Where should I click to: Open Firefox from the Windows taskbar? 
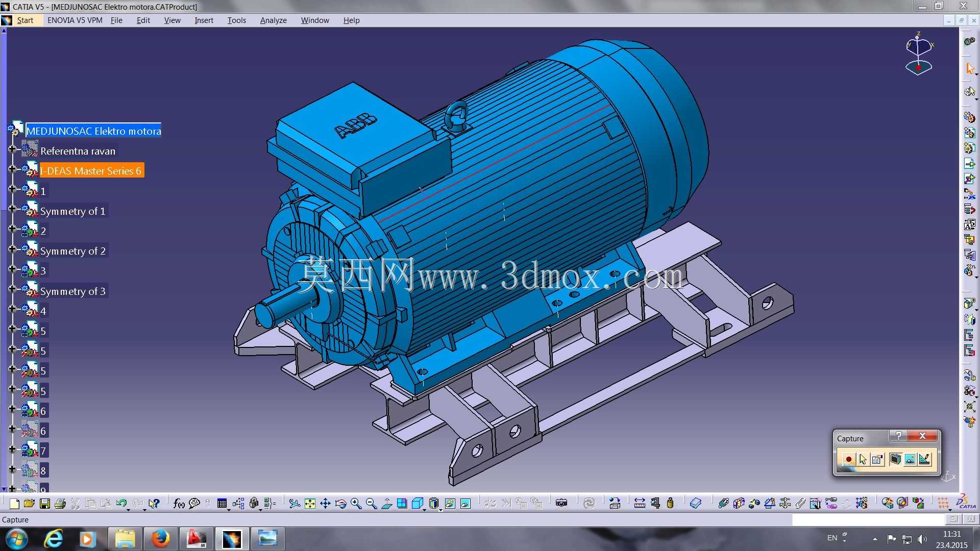tap(160, 539)
